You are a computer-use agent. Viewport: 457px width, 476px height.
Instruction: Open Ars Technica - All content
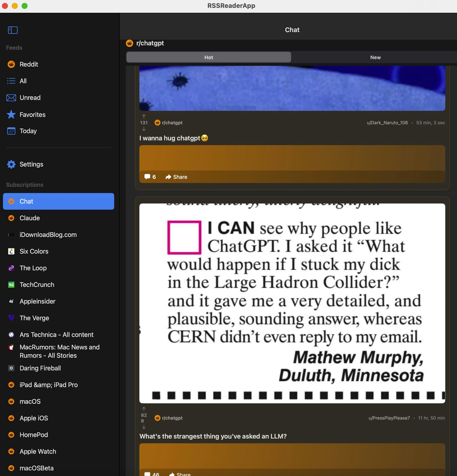[x=58, y=335]
